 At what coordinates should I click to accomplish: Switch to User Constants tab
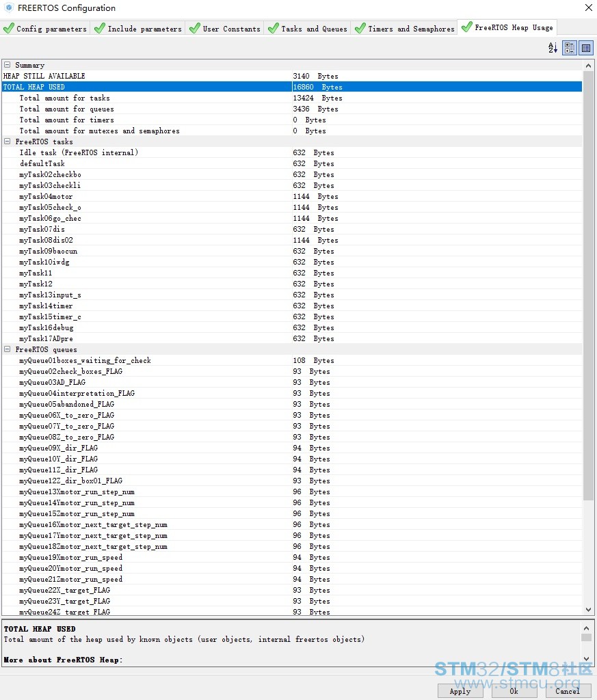click(x=225, y=29)
